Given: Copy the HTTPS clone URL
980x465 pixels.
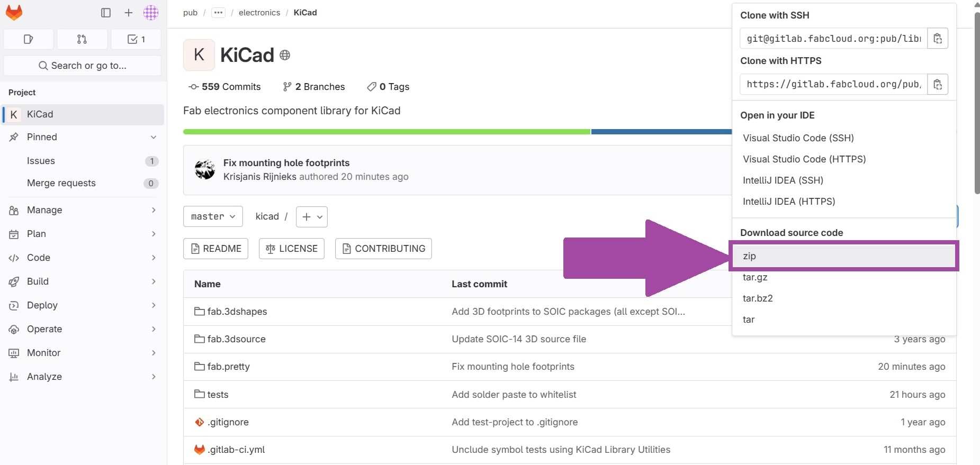Looking at the screenshot, I should (938, 84).
